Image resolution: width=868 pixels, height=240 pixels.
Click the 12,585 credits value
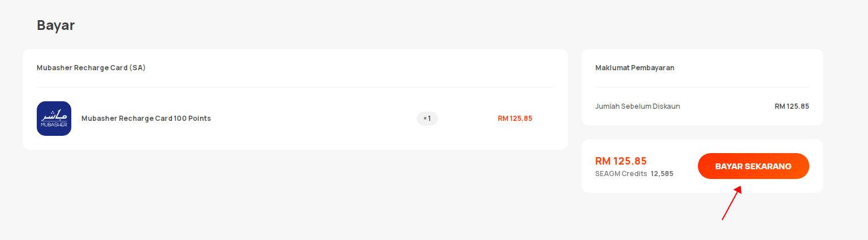pyautogui.click(x=662, y=174)
